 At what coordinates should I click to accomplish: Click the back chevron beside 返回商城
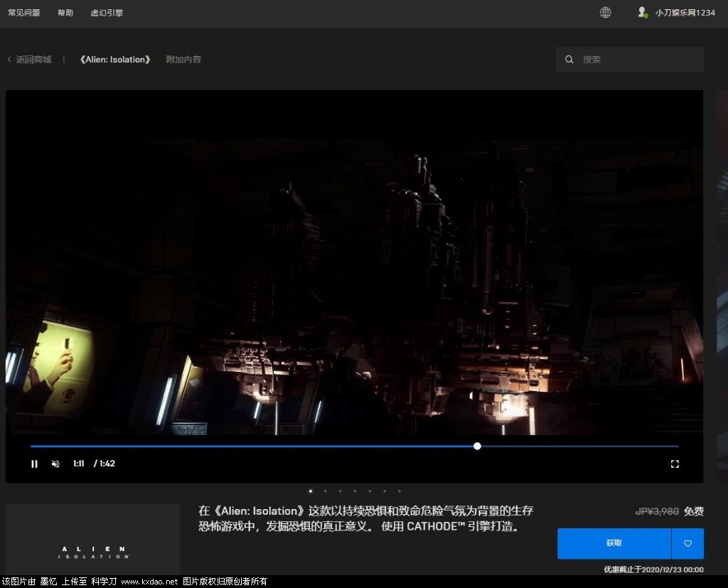[x=9, y=60]
